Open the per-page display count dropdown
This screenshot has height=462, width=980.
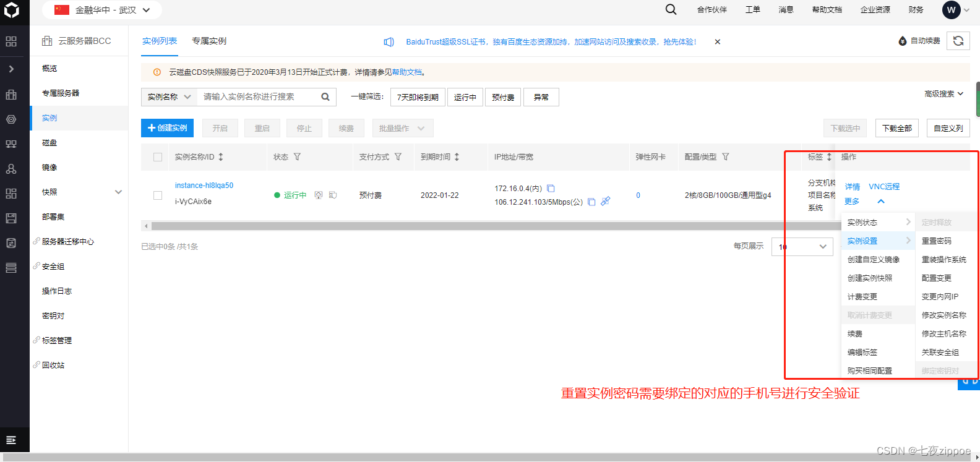(x=802, y=246)
